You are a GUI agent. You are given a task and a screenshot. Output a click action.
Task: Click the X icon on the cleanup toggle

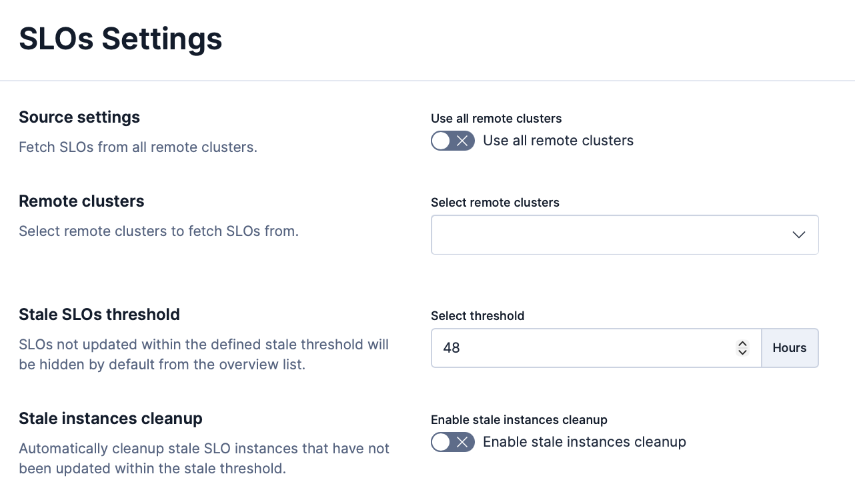(x=463, y=442)
